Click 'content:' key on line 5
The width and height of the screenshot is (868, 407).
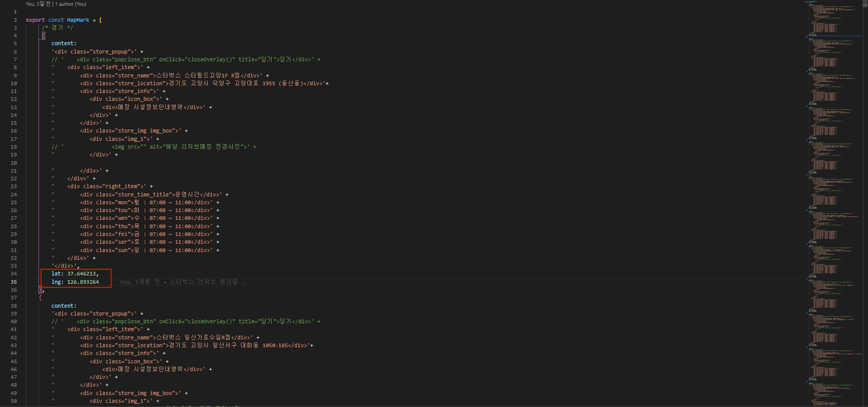click(64, 44)
